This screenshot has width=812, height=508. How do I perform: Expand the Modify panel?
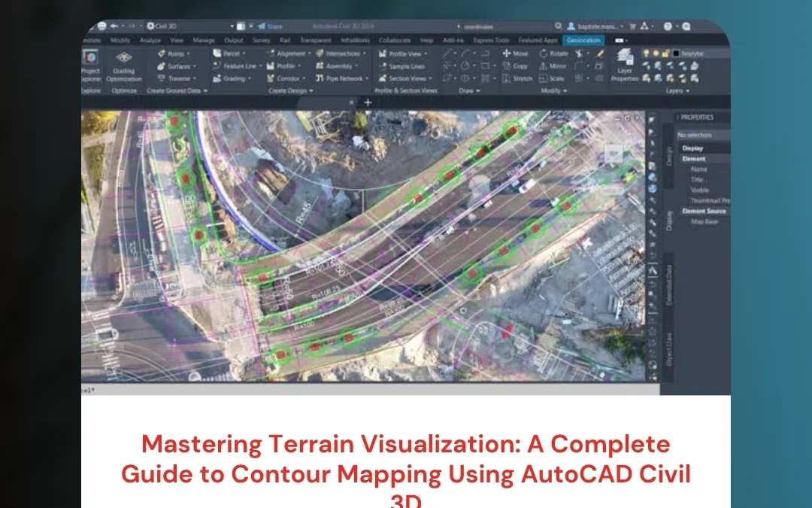tap(554, 91)
